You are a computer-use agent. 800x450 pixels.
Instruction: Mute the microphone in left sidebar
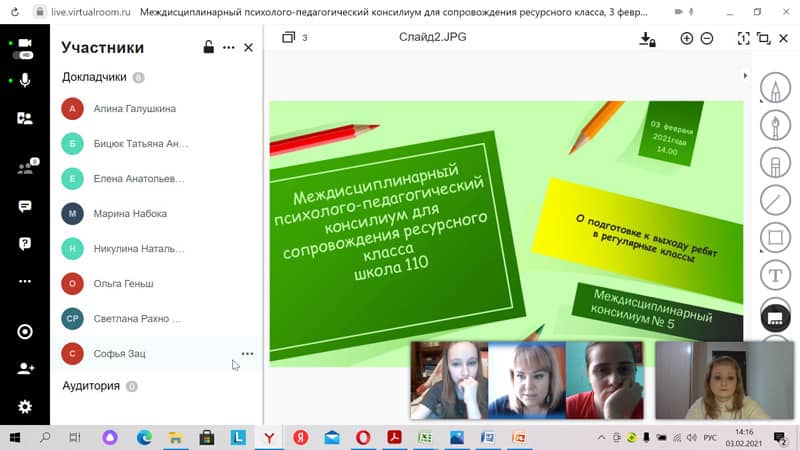(25, 80)
